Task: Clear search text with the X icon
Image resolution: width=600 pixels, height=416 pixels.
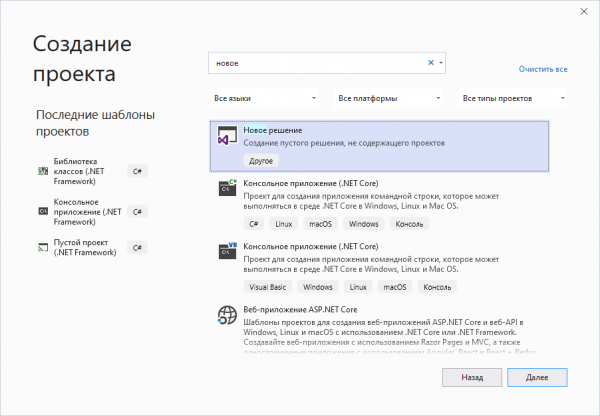Action: point(431,62)
